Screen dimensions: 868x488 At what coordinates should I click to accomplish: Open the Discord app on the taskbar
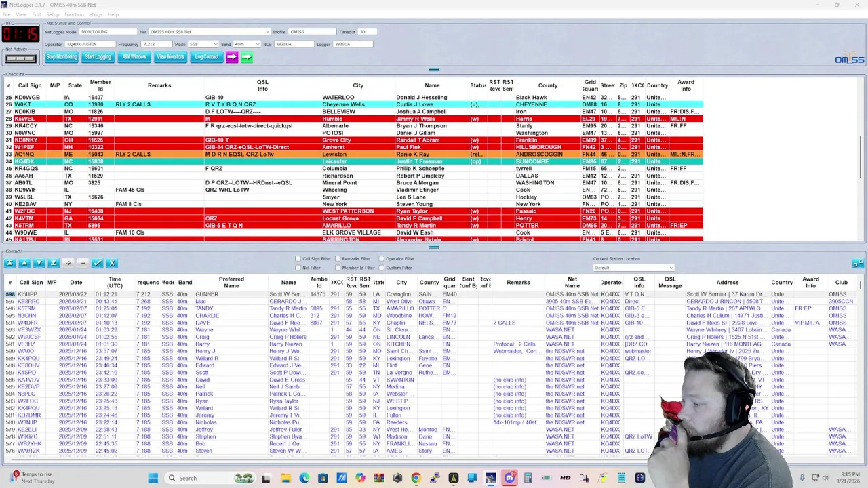tap(509, 478)
